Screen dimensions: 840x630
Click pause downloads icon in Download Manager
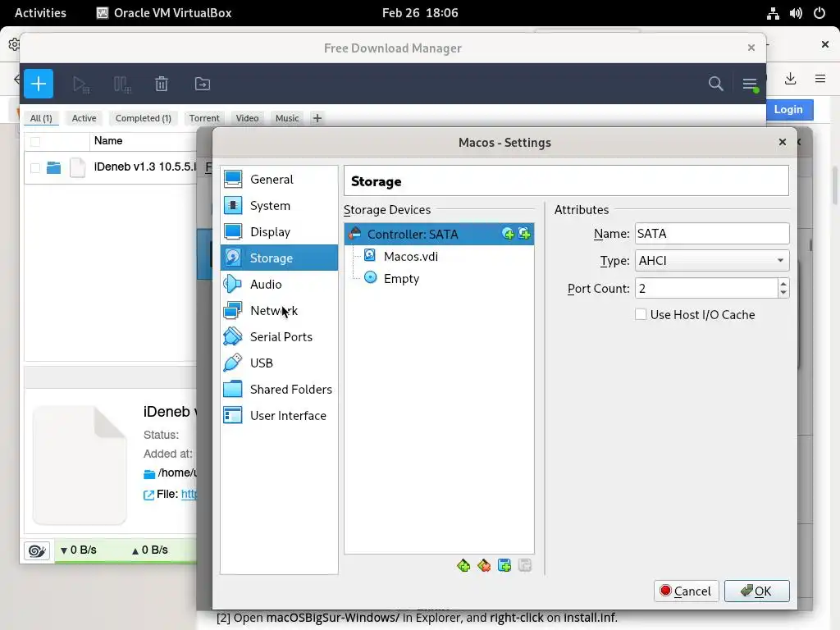click(122, 84)
